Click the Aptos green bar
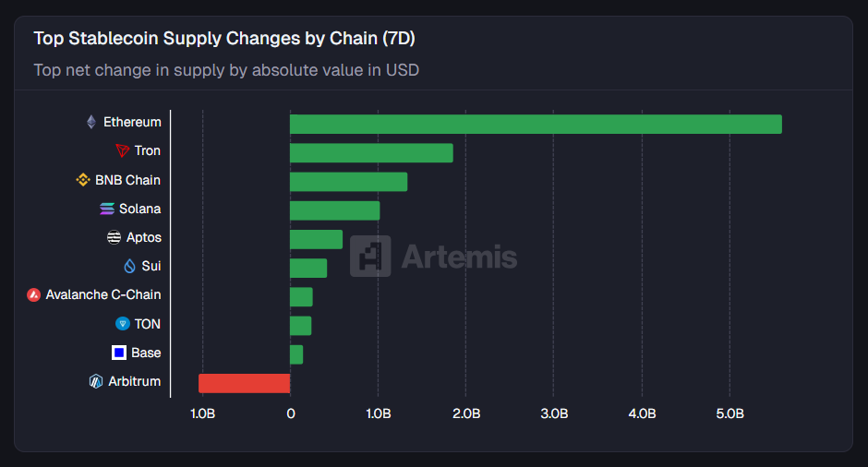Viewport: 868px width, 467px height. [316, 239]
